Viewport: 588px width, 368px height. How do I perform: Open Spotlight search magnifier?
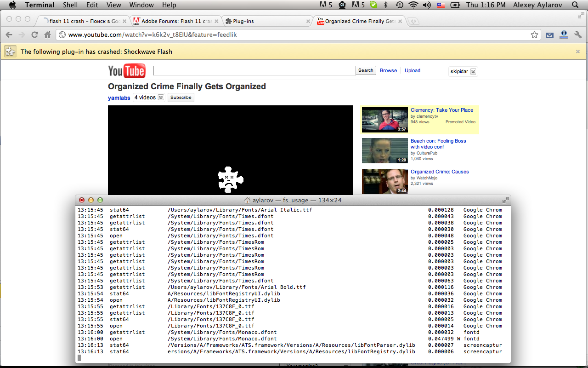(575, 5)
